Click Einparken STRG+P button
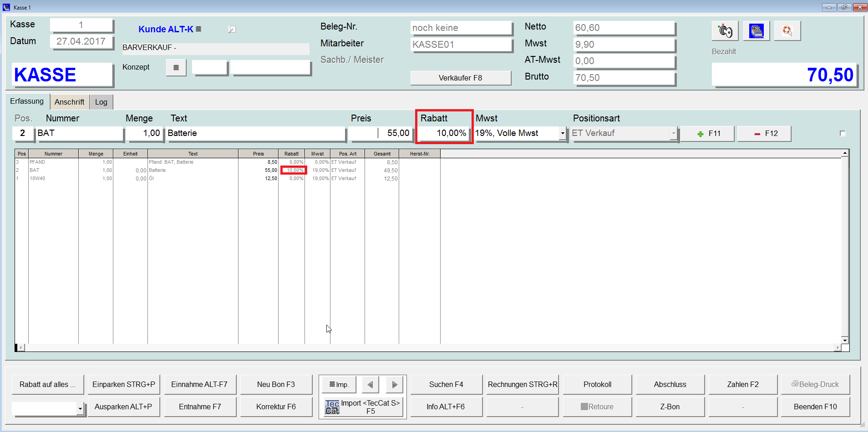This screenshot has width=868, height=432. coord(124,384)
